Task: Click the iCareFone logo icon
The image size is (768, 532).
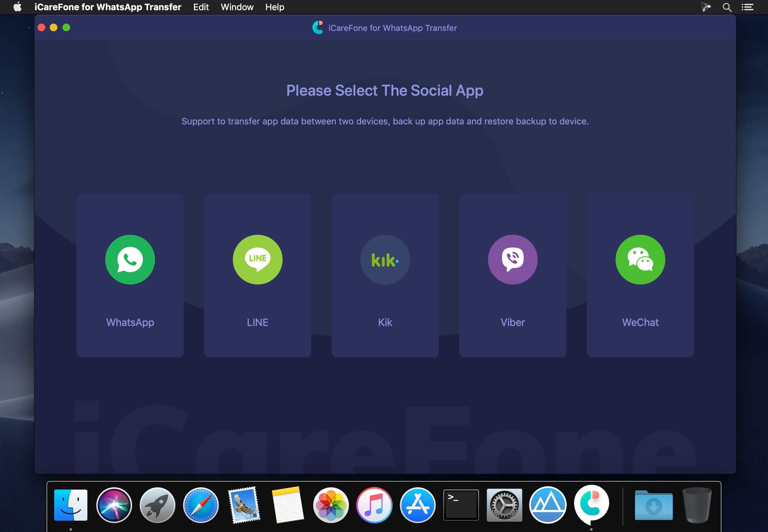Action: coord(319,27)
